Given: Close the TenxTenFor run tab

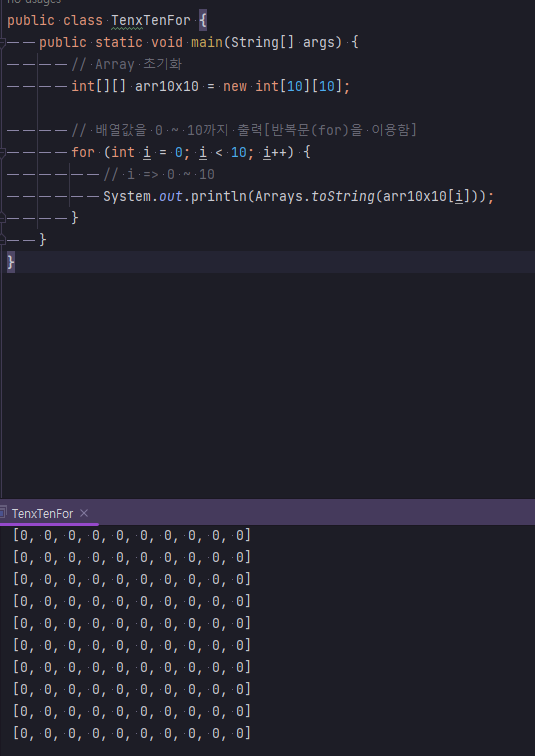Looking at the screenshot, I should (84, 513).
